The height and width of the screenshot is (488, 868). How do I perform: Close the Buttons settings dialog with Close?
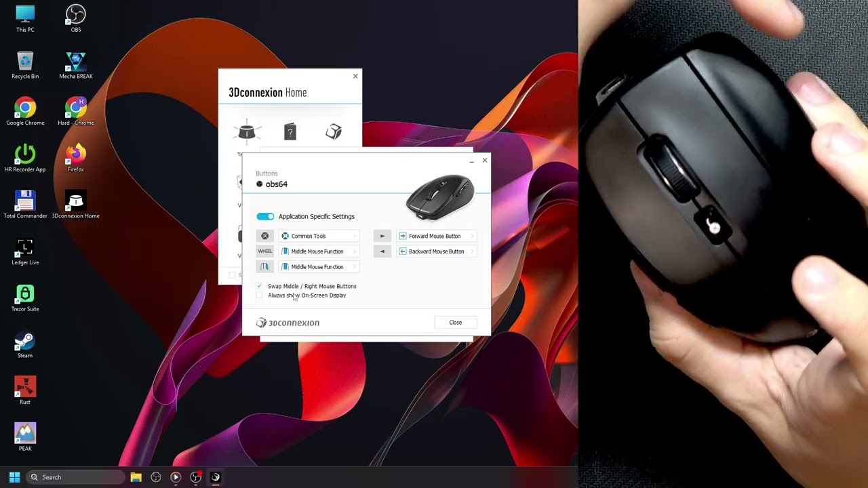[x=456, y=323]
